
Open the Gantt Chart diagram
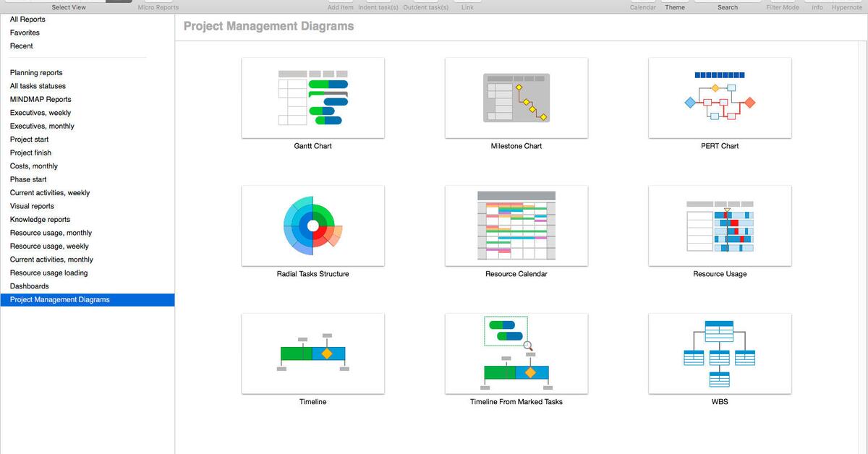312,98
